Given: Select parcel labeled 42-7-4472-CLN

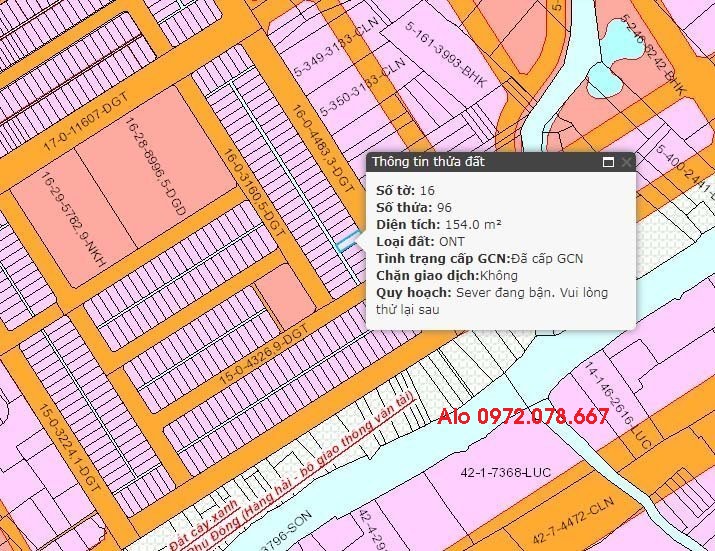Looking at the screenshot, I should 573,520.
